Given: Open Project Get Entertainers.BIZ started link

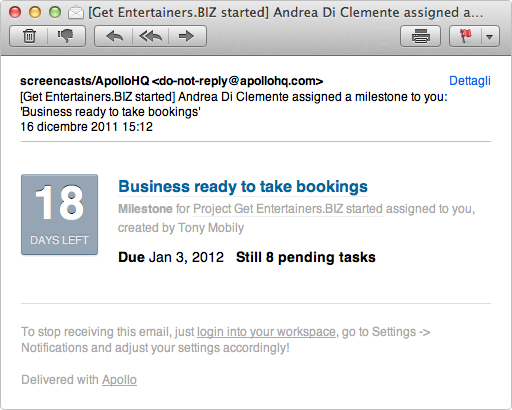Looking at the screenshot, I should pos(288,209).
